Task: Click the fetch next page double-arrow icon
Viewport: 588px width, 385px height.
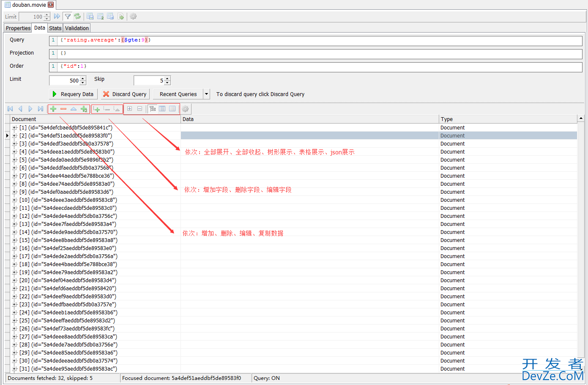Action: tap(57, 16)
